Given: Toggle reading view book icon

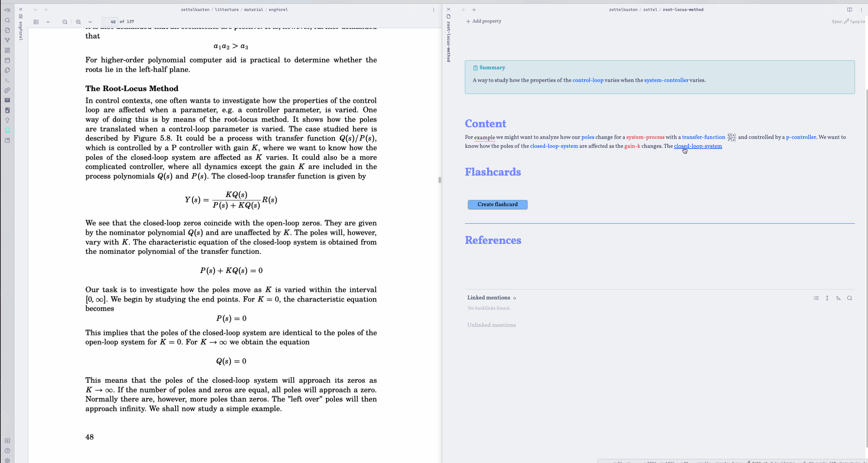Looking at the screenshot, I should click(x=849, y=10).
